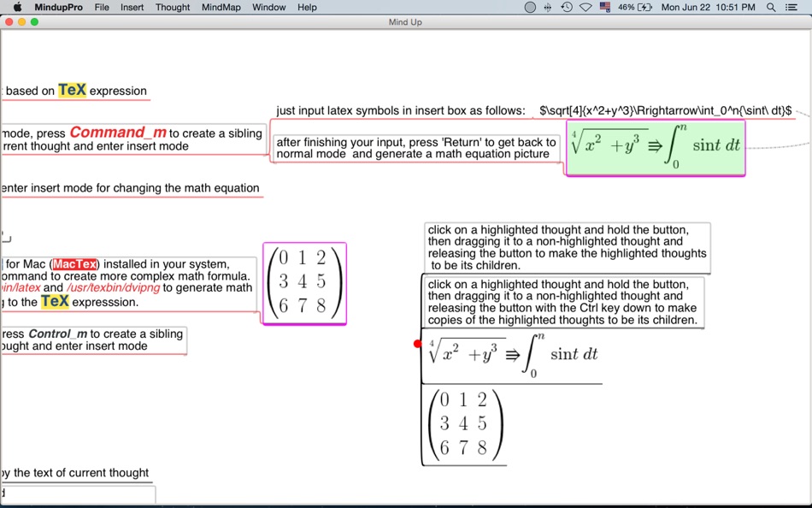Open the MindupPro application menu
Image resolution: width=812 pixels, height=508 pixels.
coord(58,7)
